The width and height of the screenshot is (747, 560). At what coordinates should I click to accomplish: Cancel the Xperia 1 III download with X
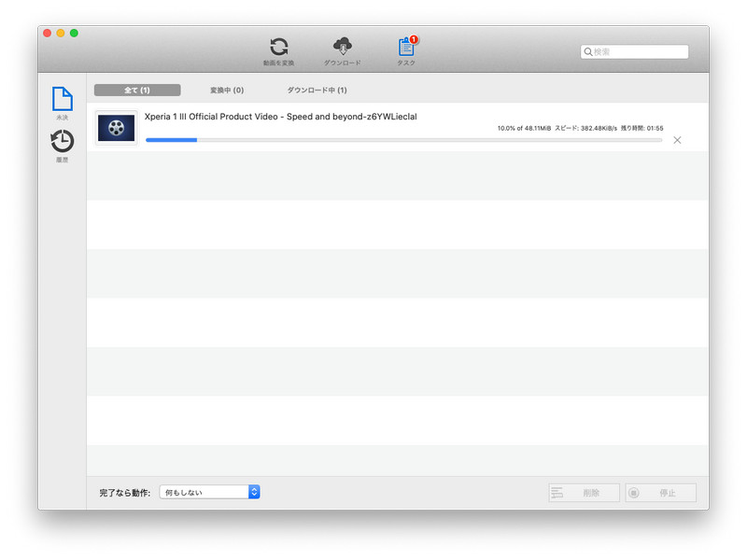[677, 140]
